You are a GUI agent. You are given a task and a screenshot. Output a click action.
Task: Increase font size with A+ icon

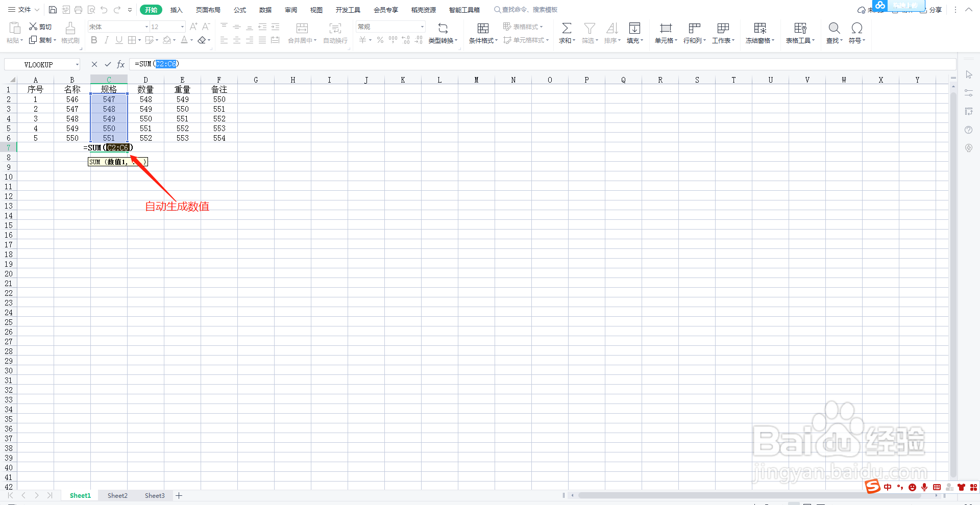(193, 27)
